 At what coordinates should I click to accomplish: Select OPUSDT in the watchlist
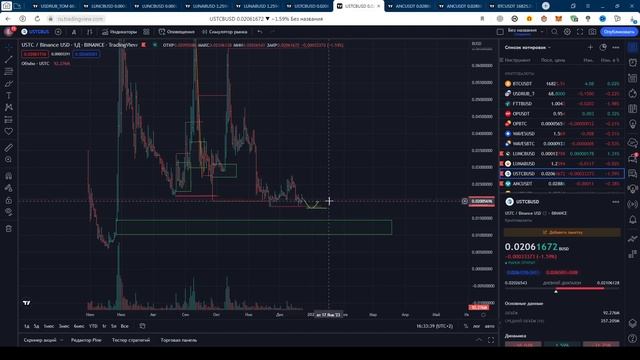[x=562, y=113]
